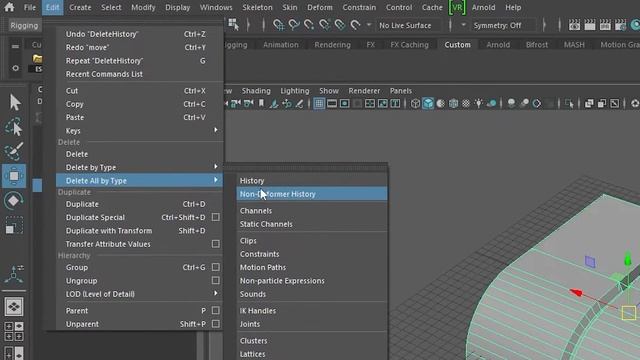Image resolution: width=640 pixels, height=360 pixels.
Task: Click the fourth clapperboard render settings icon
Action: point(620,25)
